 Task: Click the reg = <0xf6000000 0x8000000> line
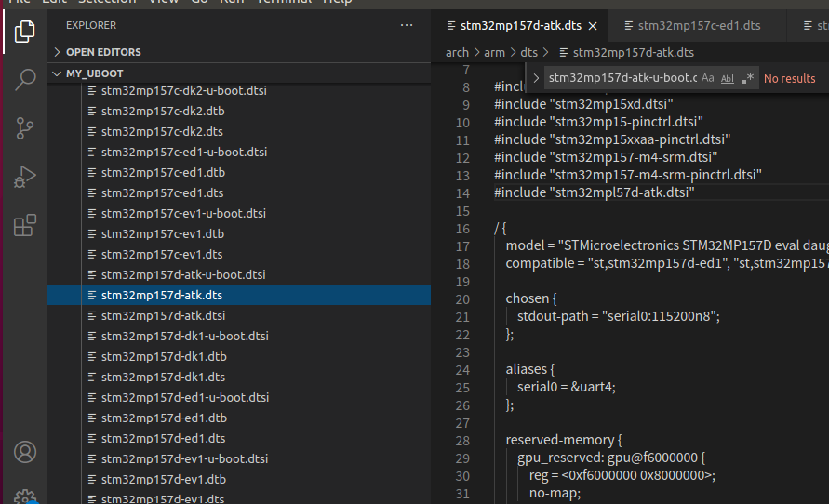tap(622, 475)
